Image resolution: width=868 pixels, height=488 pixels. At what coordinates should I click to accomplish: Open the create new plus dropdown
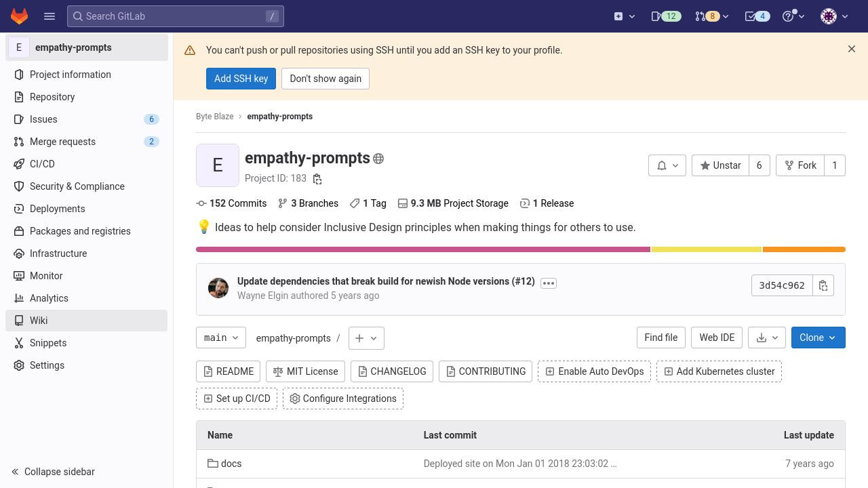click(624, 16)
